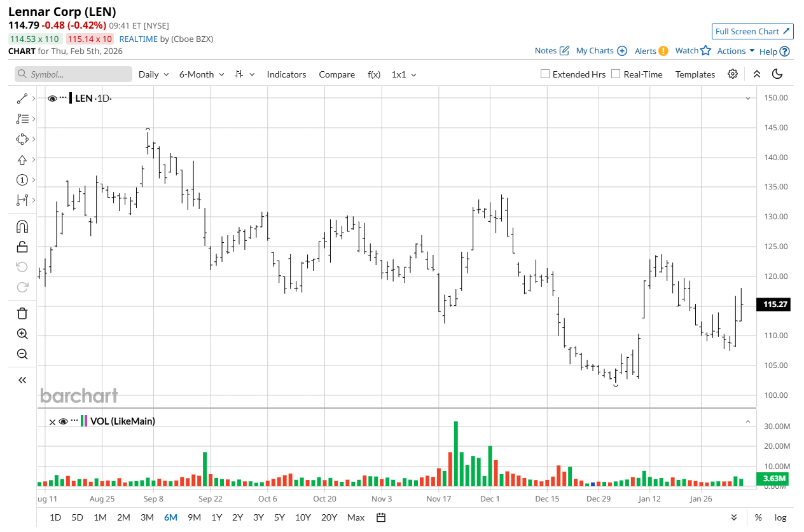Select the 1Y time range
The width and height of the screenshot is (804, 532).
(x=217, y=517)
